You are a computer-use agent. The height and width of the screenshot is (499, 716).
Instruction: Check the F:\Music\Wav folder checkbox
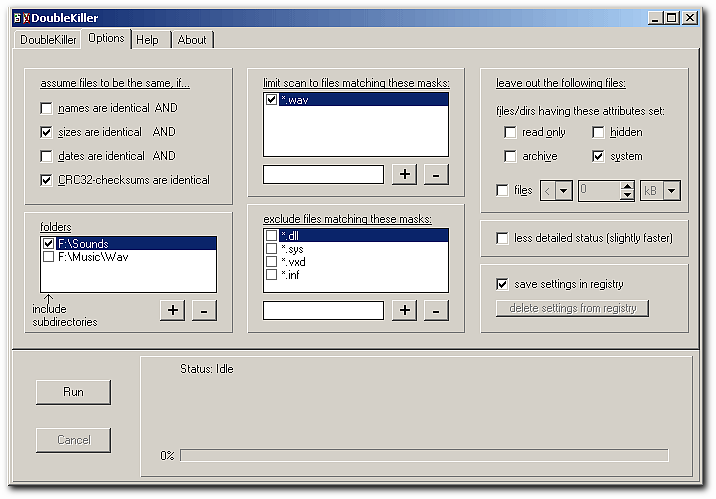(x=48, y=257)
